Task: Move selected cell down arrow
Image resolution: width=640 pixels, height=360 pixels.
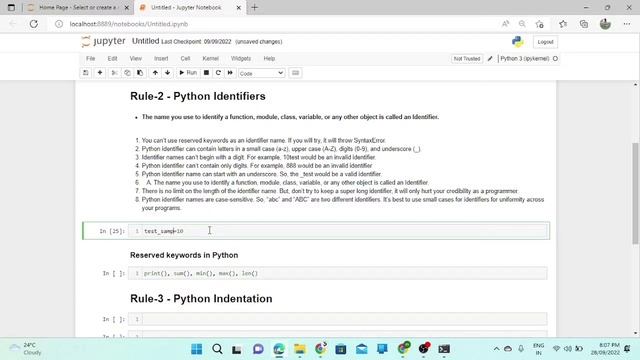Action: 167,73
